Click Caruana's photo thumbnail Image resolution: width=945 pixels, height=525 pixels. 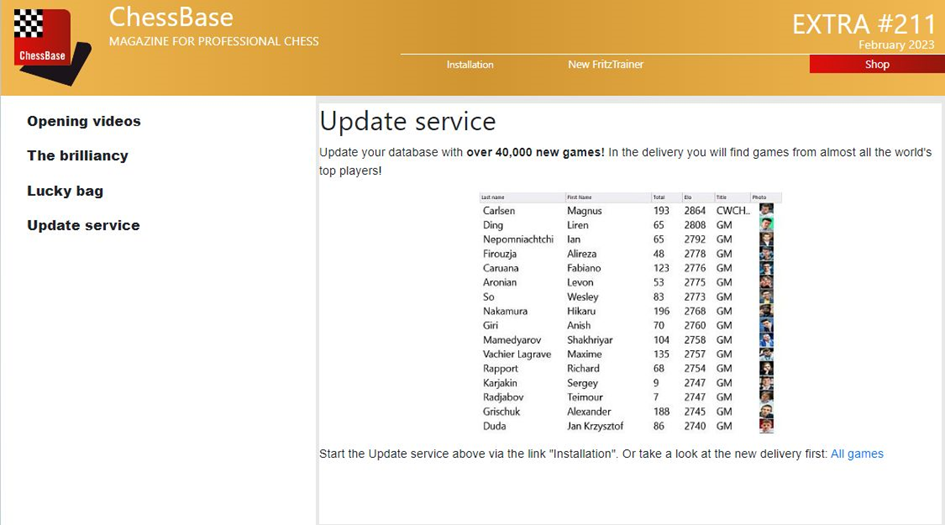coord(766,268)
